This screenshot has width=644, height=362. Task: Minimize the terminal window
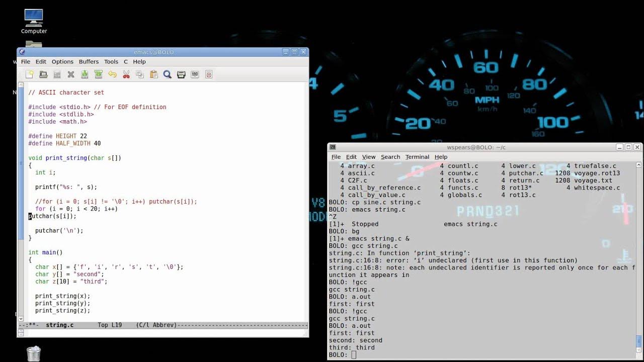pyautogui.click(x=620, y=147)
